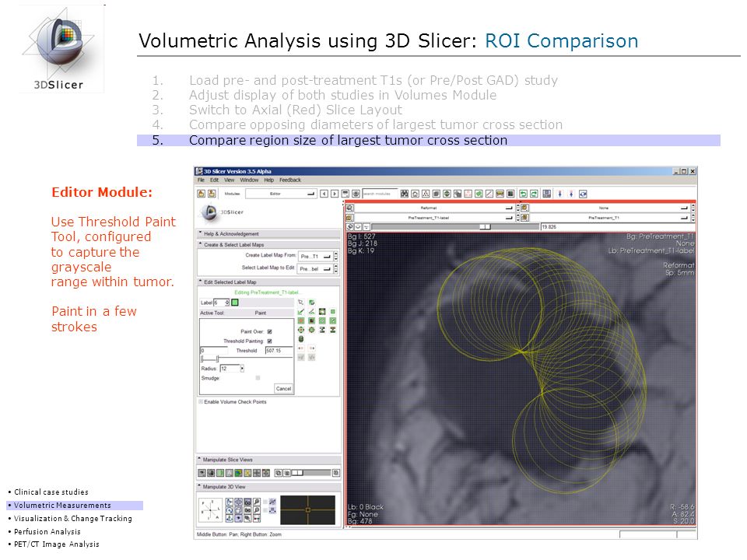Open the File menu
This screenshot has width=747, height=560.
click(x=201, y=180)
